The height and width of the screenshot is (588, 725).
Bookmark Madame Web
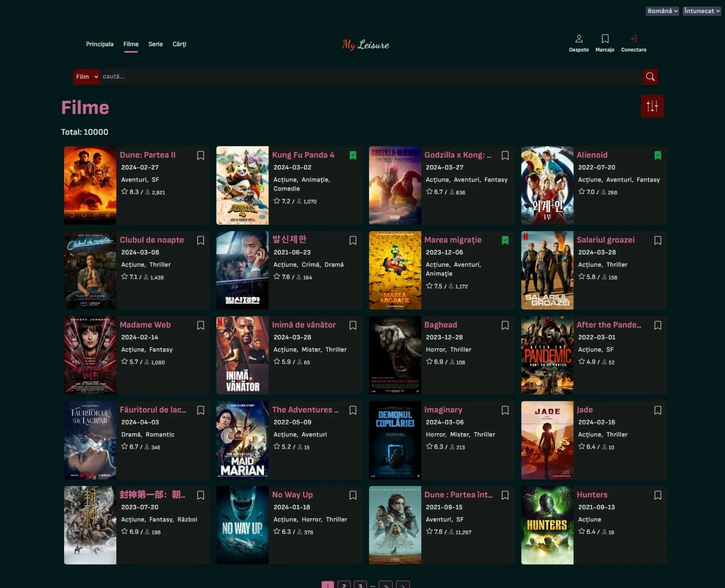200,326
